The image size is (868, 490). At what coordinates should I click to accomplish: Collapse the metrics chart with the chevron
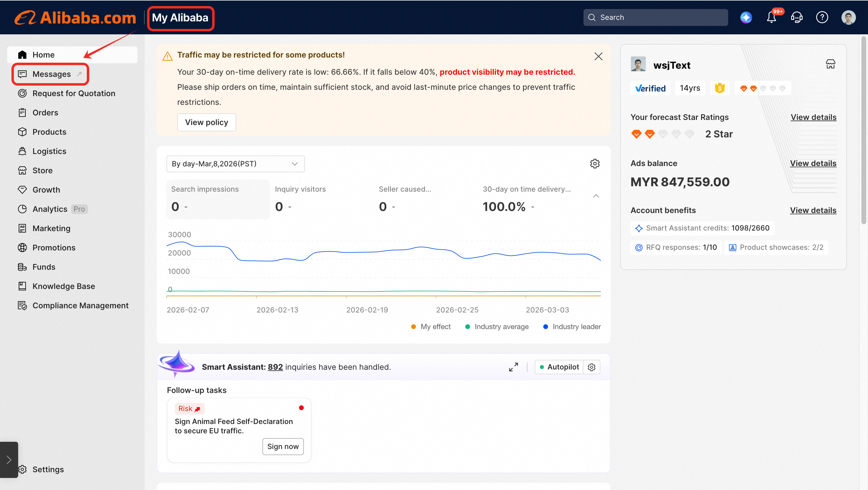(x=596, y=196)
